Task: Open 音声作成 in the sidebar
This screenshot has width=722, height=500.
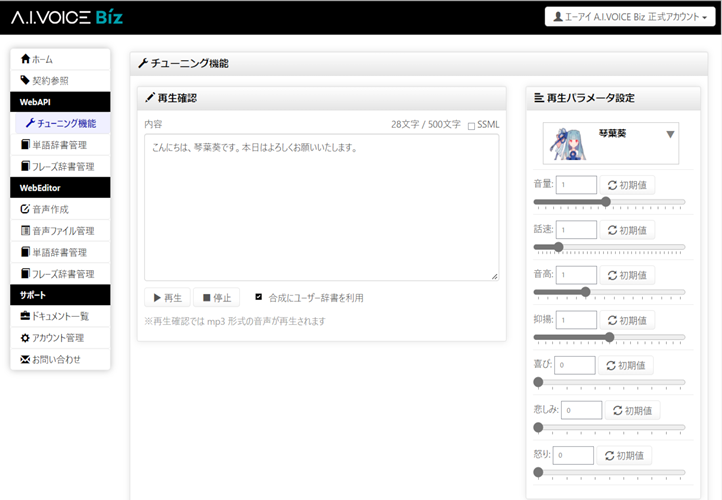Action: point(60,209)
